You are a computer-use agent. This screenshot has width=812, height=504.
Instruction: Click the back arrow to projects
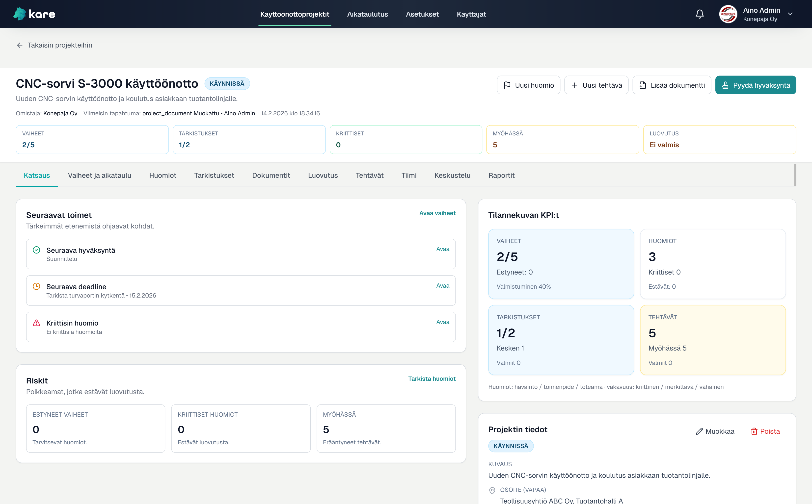point(20,45)
